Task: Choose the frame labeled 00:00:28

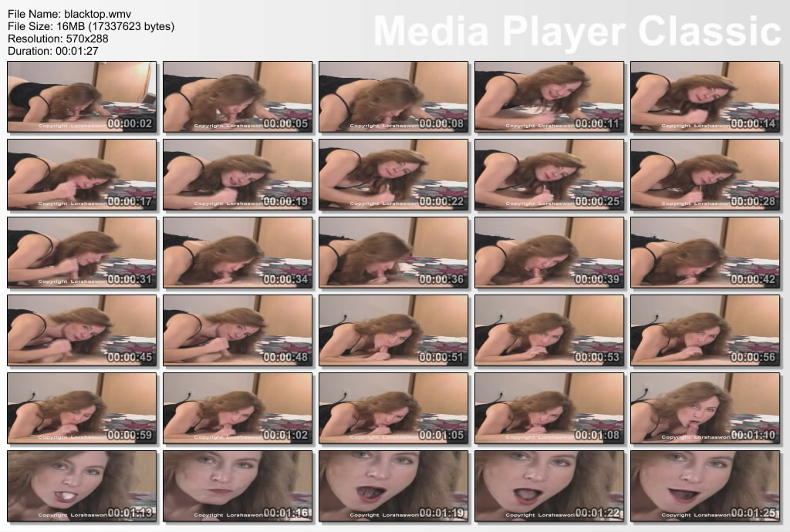Action: click(705, 175)
